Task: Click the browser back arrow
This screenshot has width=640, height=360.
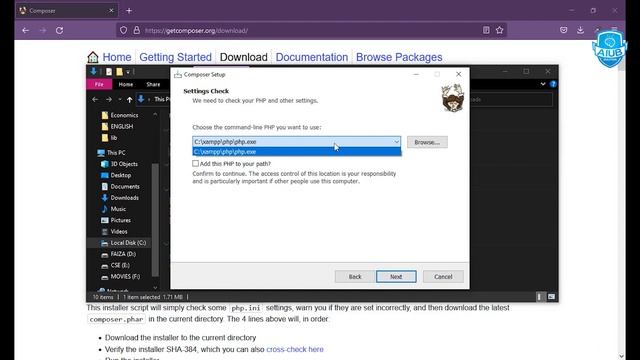Action: tap(25, 30)
